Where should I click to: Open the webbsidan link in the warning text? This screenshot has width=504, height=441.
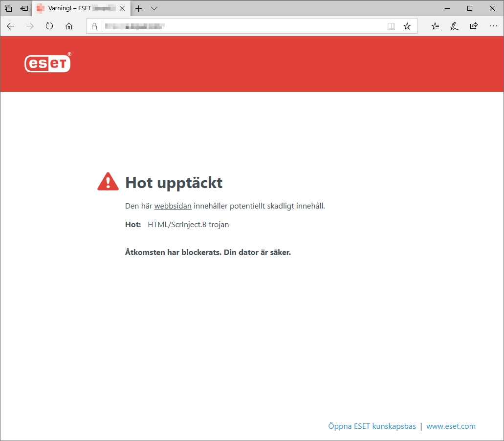[173, 206]
